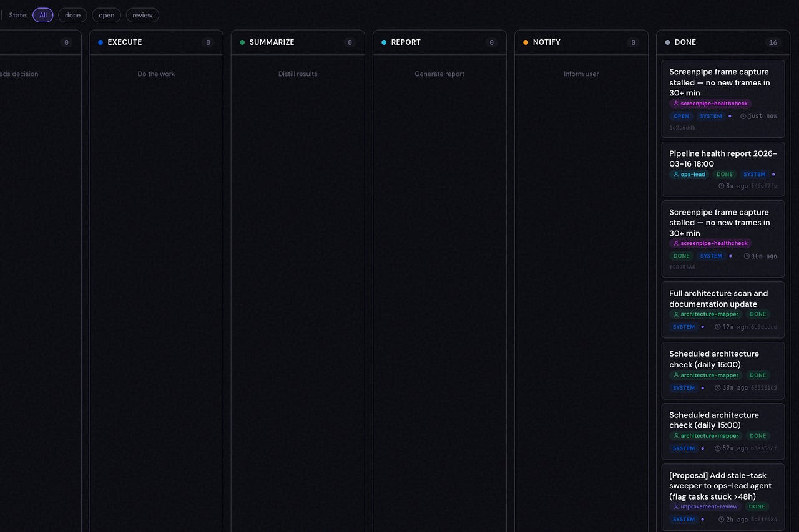The width and height of the screenshot is (799, 532).
Task: Filter tasks by the "done" state
Action: (72, 15)
